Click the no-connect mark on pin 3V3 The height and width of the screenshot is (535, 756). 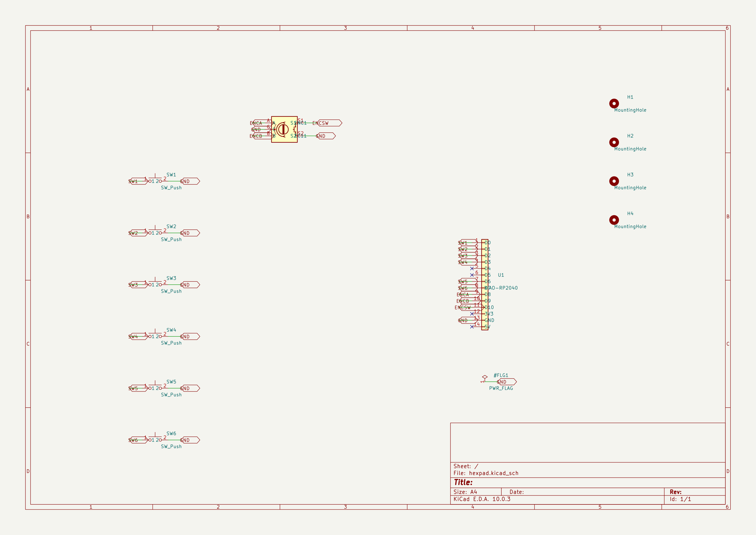tap(472, 314)
